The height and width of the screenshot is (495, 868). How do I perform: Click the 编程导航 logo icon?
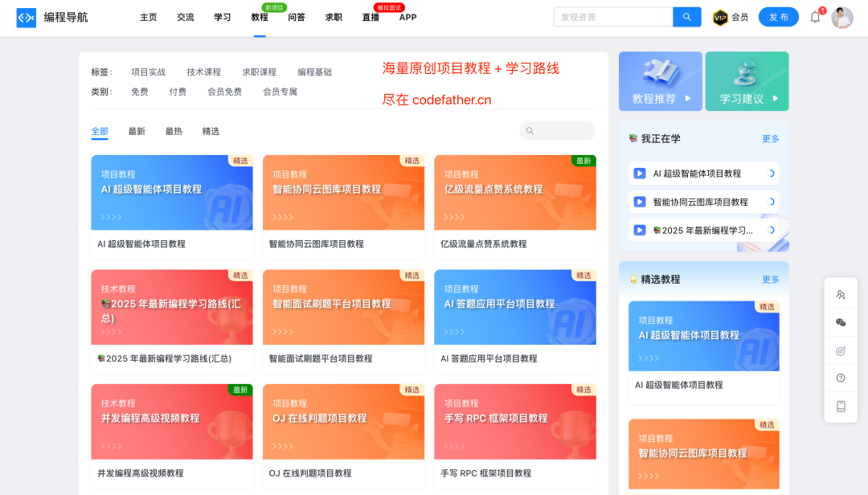tap(27, 16)
